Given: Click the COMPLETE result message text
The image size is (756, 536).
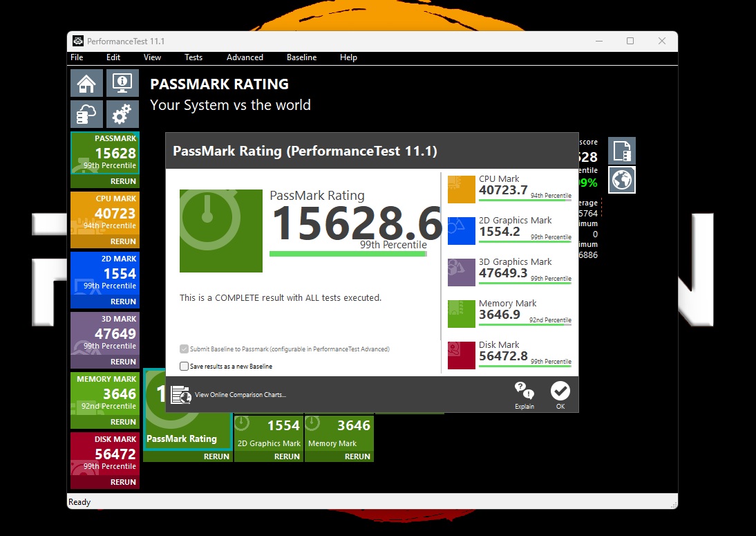Looking at the screenshot, I should pos(281,297).
